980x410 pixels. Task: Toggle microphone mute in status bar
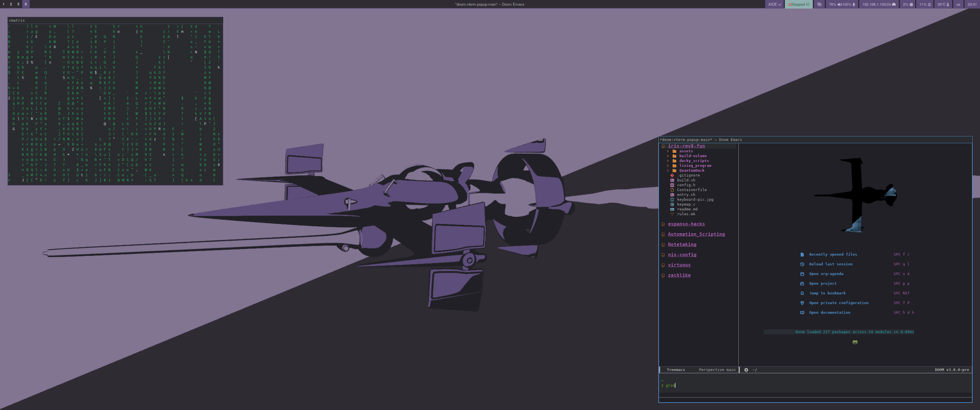coord(854,5)
